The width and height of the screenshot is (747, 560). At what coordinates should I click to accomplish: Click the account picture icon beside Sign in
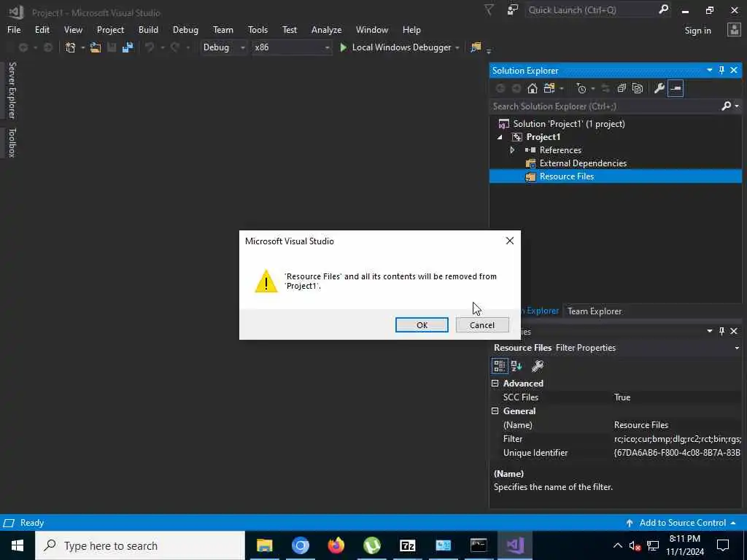734,30
